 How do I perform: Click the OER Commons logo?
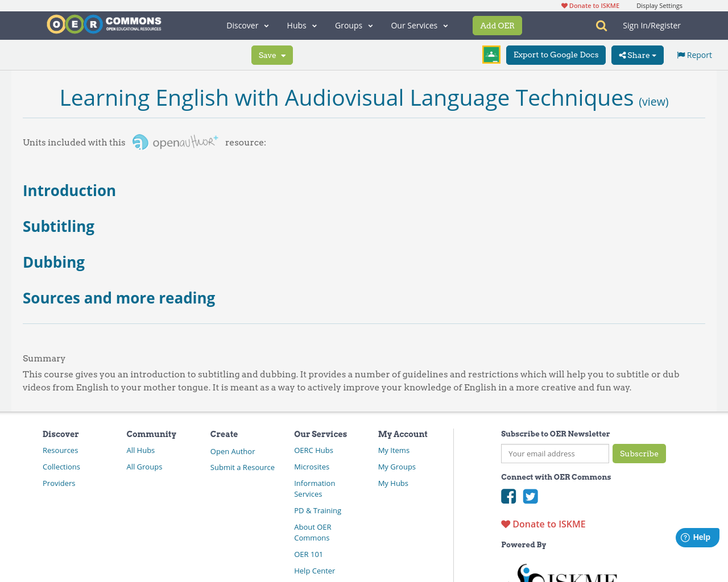[x=104, y=23]
